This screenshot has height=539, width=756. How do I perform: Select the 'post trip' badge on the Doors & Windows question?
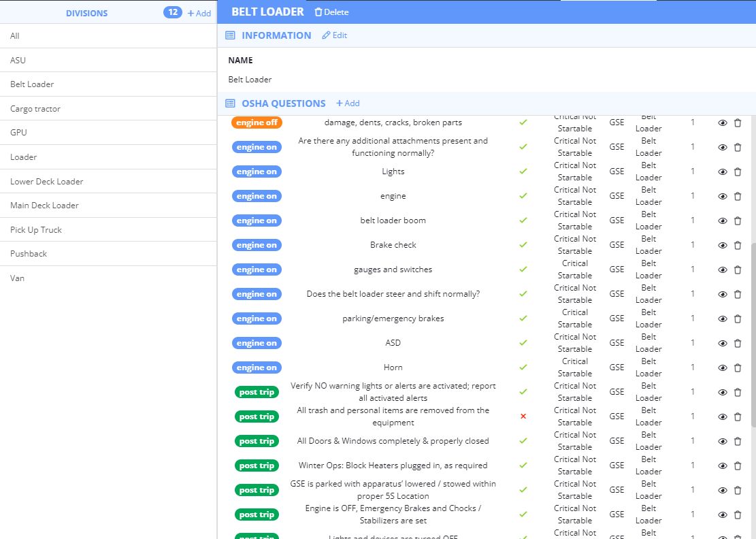(257, 441)
